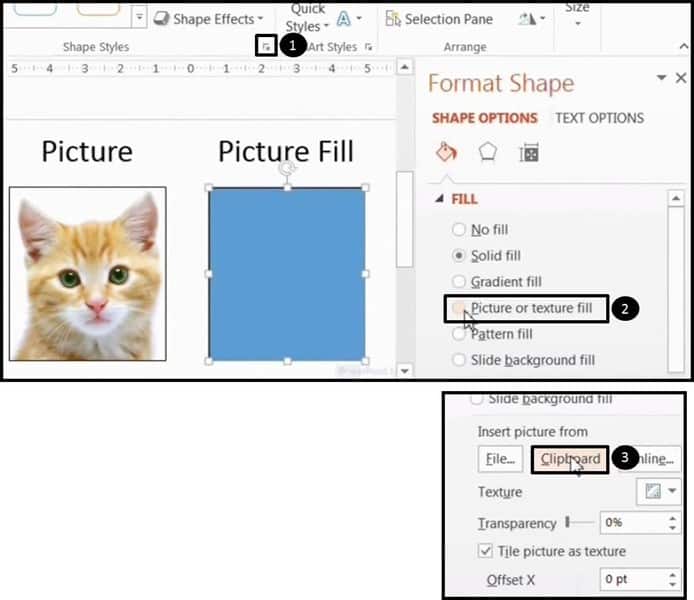Screen dimensions: 694x600
Task: Choose the Solid fill option
Action: click(486, 256)
